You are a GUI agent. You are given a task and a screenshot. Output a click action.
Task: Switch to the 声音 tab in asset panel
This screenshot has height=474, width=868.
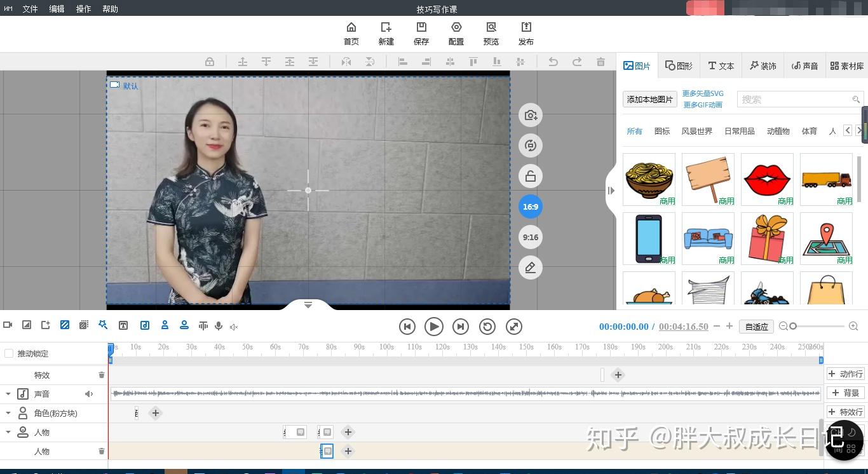coord(805,65)
